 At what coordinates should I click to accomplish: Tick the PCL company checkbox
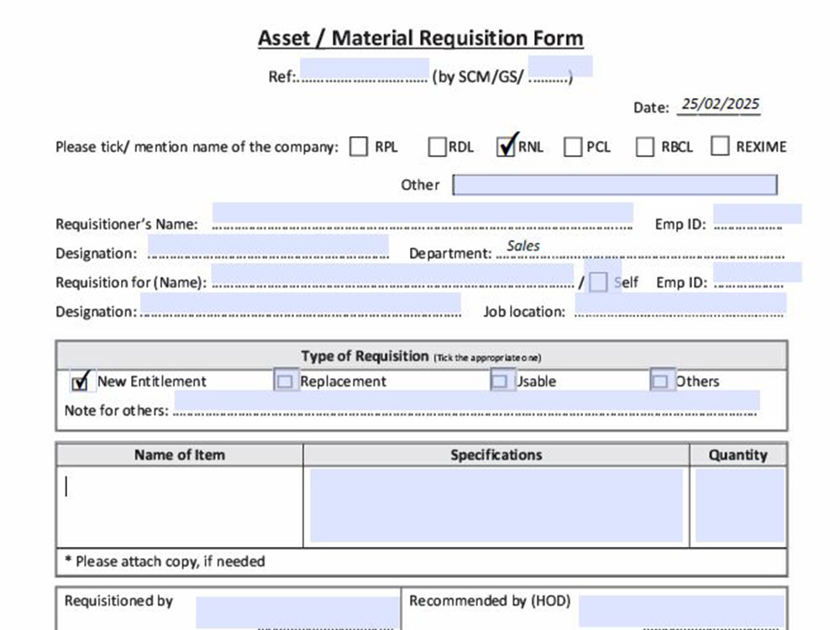click(x=573, y=146)
